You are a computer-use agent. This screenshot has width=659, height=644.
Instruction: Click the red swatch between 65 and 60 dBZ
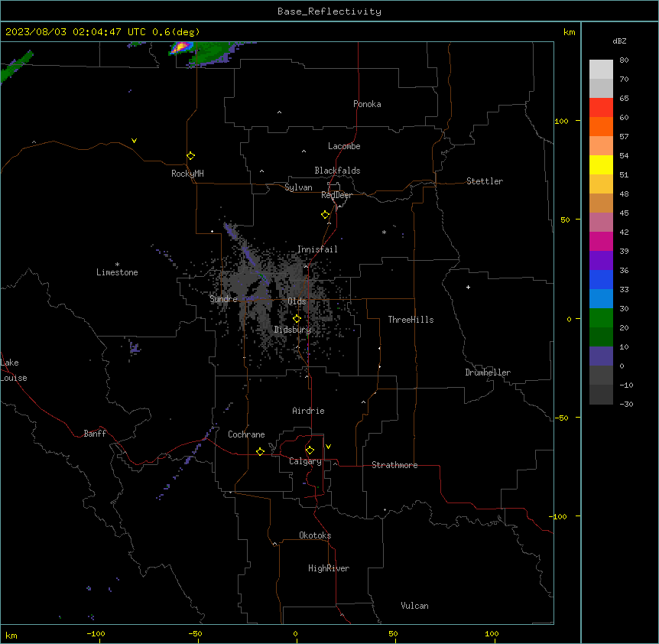[601, 108]
